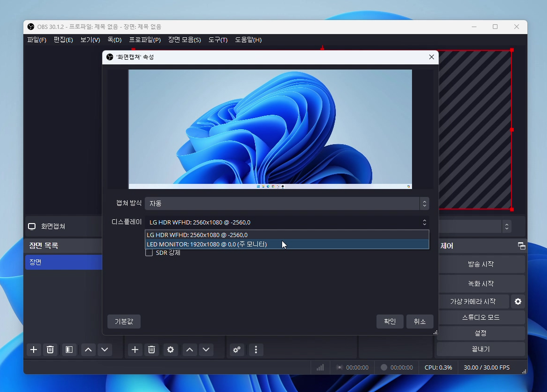Viewport: 547px width, 392px height.
Task: Open the 캡쳐 방식 dropdown
Action: pyautogui.click(x=287, y=203)
